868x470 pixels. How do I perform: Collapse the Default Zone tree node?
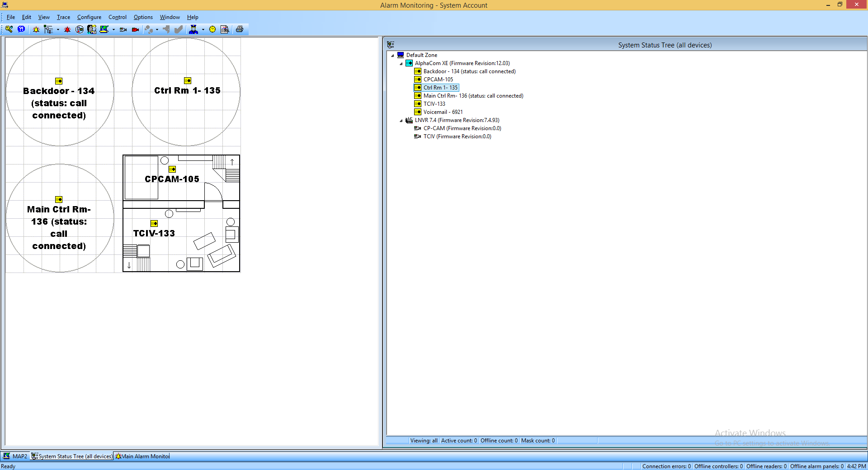pyautogui.click(x=392, y=56)
